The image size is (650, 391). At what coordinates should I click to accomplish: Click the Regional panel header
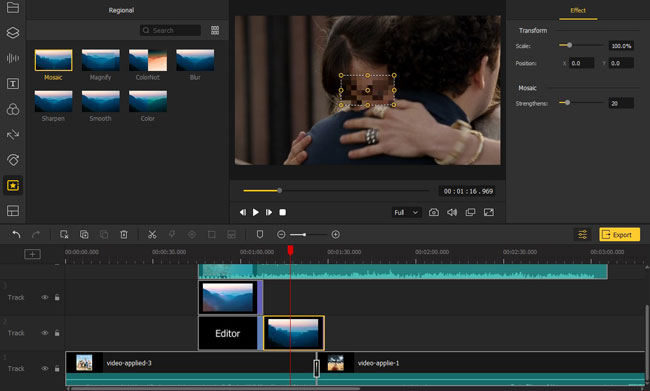pos(121,10)
